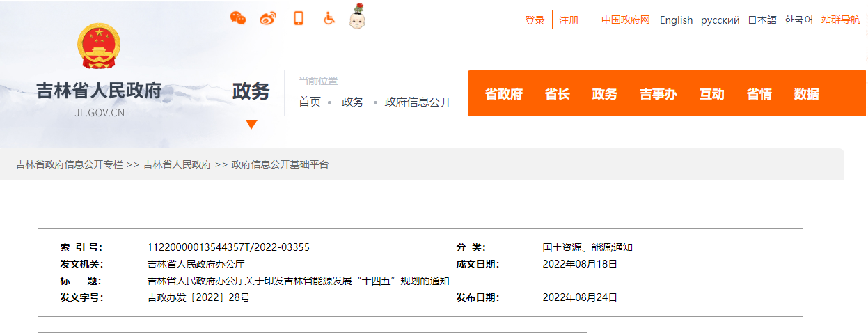Open 政府信息公开基础平台 in the path bar

(x=280, y=164)
